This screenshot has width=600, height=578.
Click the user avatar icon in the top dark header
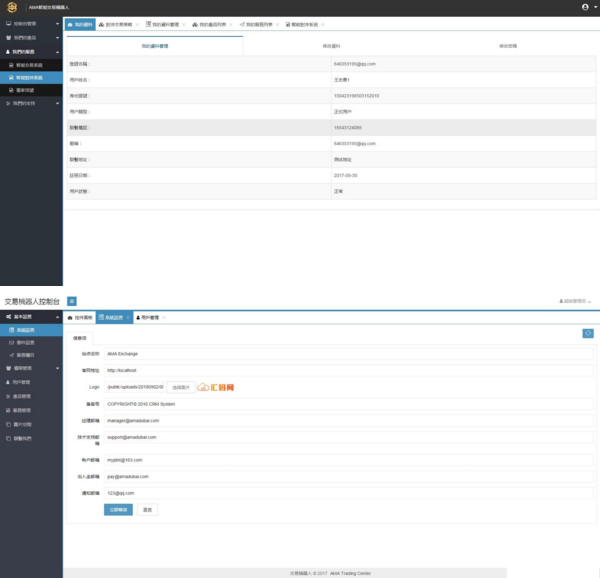[x=585, y=7]
